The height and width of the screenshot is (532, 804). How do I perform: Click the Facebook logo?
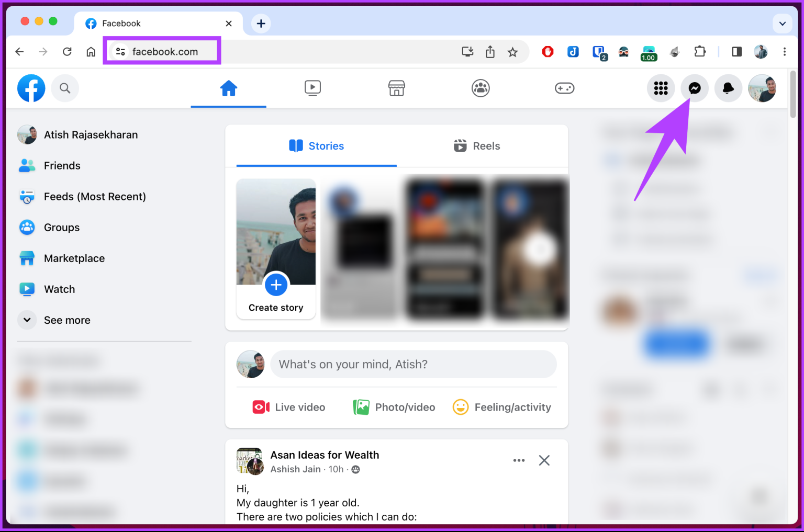click(31, 88)
